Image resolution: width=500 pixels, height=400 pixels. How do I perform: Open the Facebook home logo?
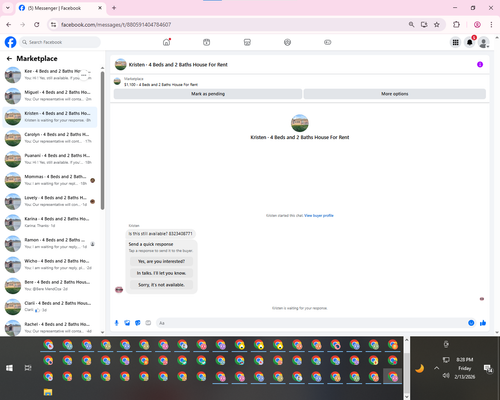pyautogui.click(x=10, y=42)
